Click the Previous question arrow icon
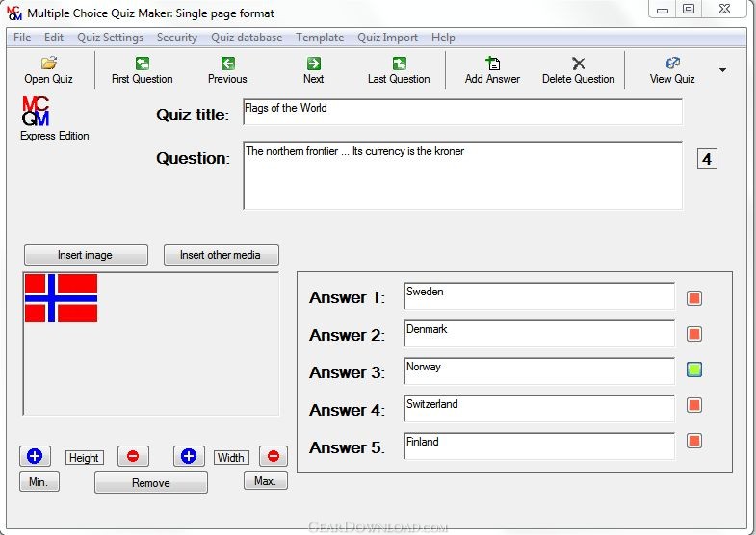756x535 pixels. tap(227, 64)
